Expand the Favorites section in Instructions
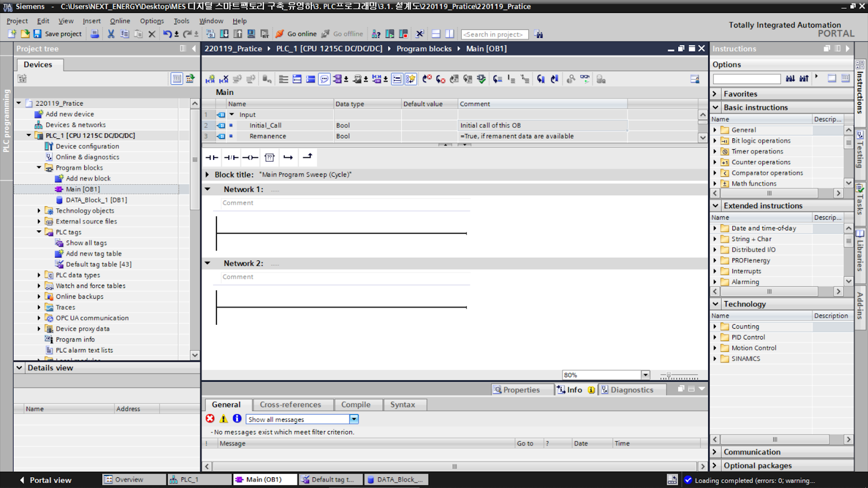 [715, 94]
